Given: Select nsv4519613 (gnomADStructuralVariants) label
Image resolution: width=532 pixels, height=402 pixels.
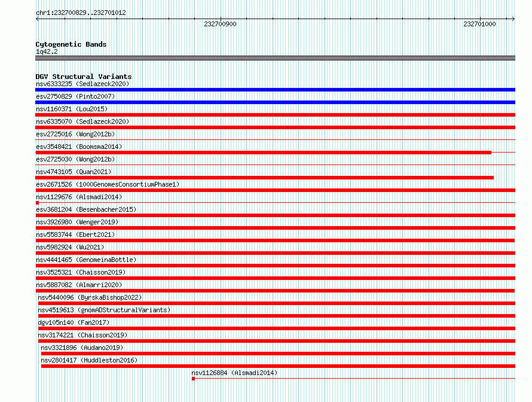Looking at the screenshot, I should pos(104,310).
